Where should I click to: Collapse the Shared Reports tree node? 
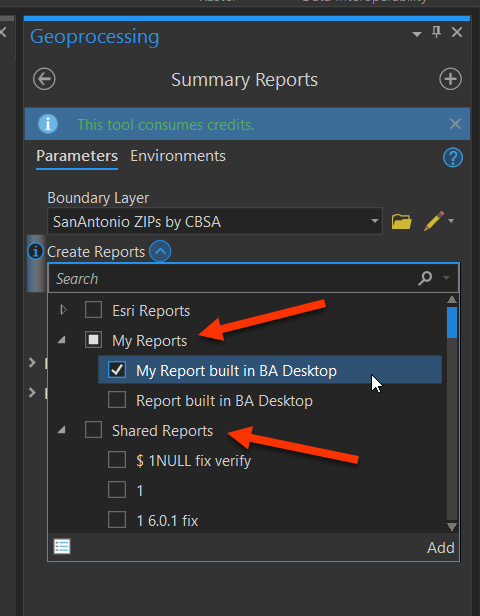coord(61,431)
